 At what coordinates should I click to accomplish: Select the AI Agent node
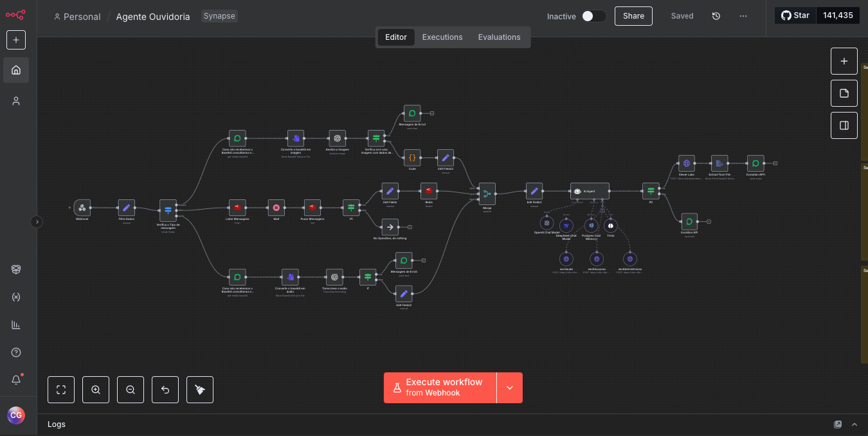[590, 191]
